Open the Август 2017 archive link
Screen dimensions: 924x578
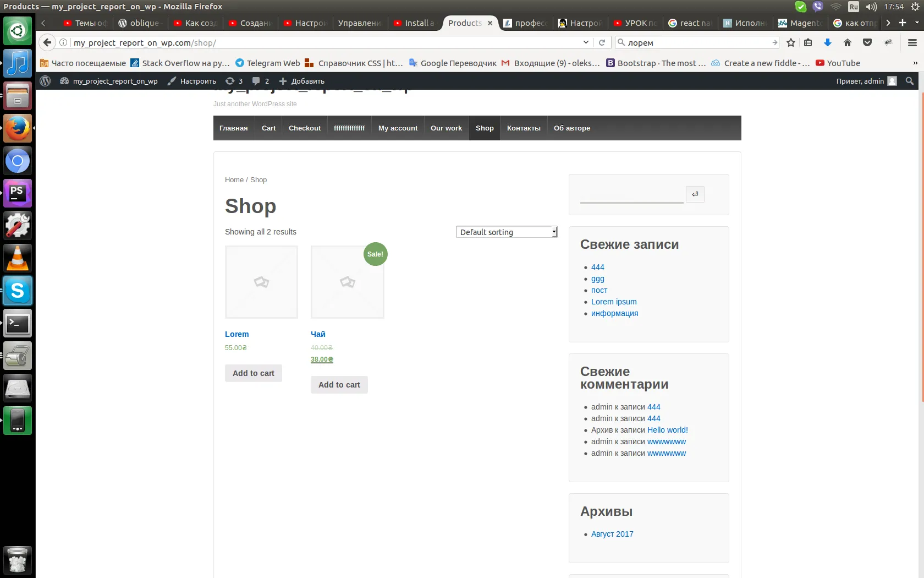(612, 534)
